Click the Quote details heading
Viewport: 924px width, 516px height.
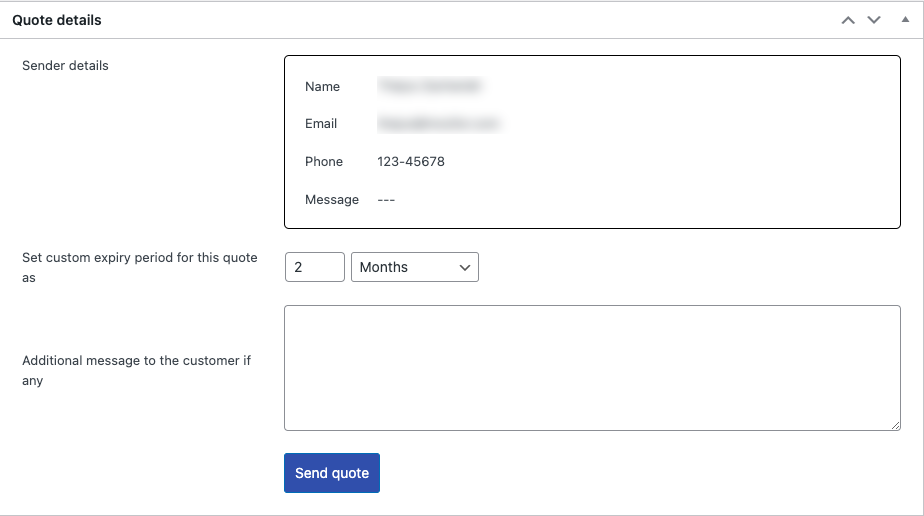57,20
